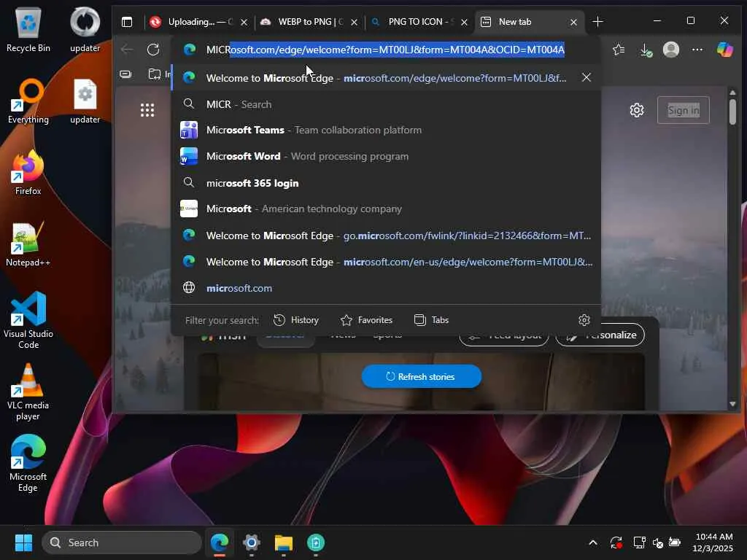Click the page vertical scrollbar thumb

(732, 111)
